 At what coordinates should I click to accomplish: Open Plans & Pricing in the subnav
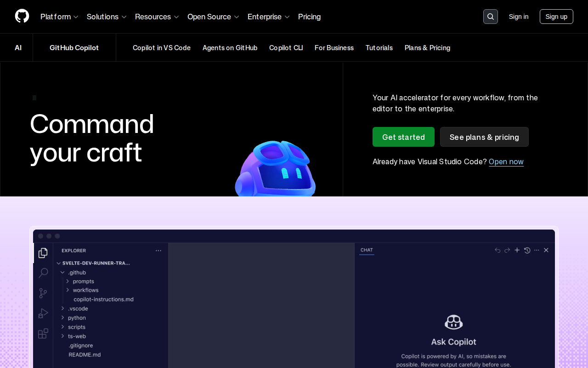pyautogui.click(x=427, y=48)
